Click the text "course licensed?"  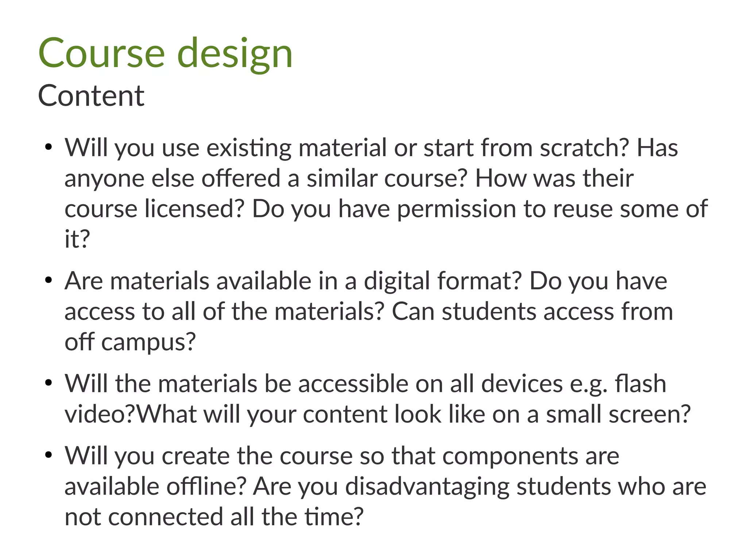pos(154,209)
